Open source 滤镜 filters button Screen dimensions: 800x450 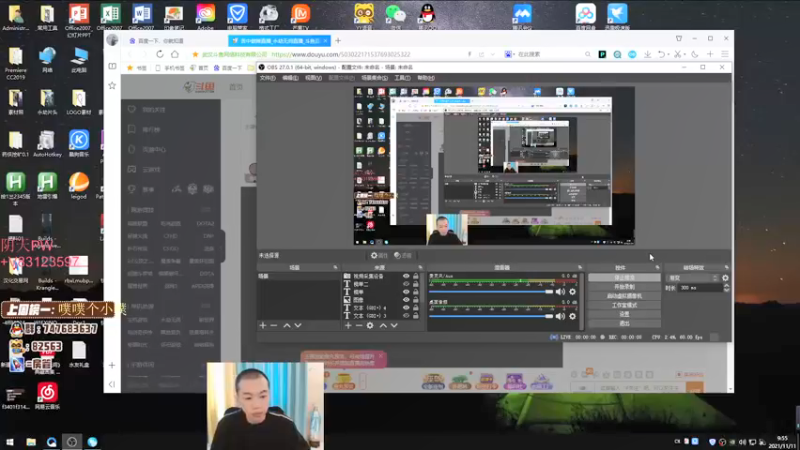403,256
